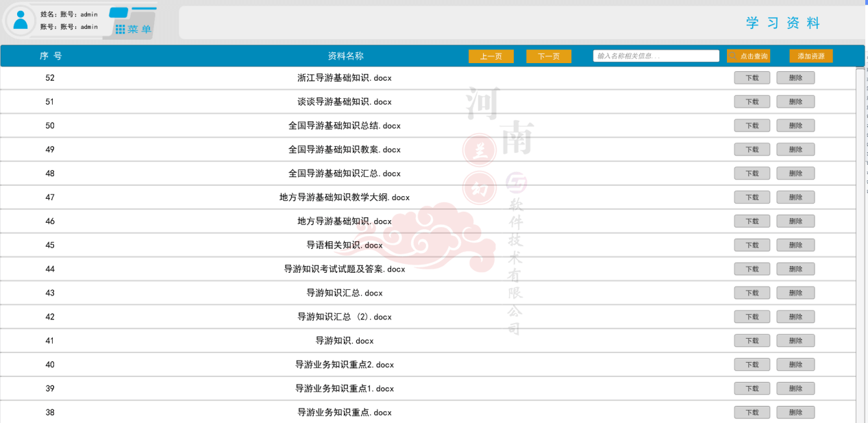Click the 学习资料 page title
Image resolution: width=868 pixels, height=423 pixels.
782,23
